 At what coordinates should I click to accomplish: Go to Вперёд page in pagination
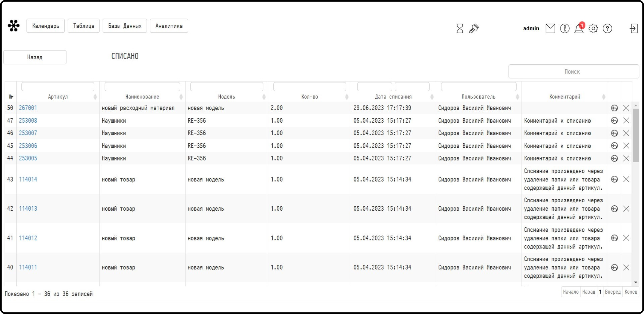(613, 292)
